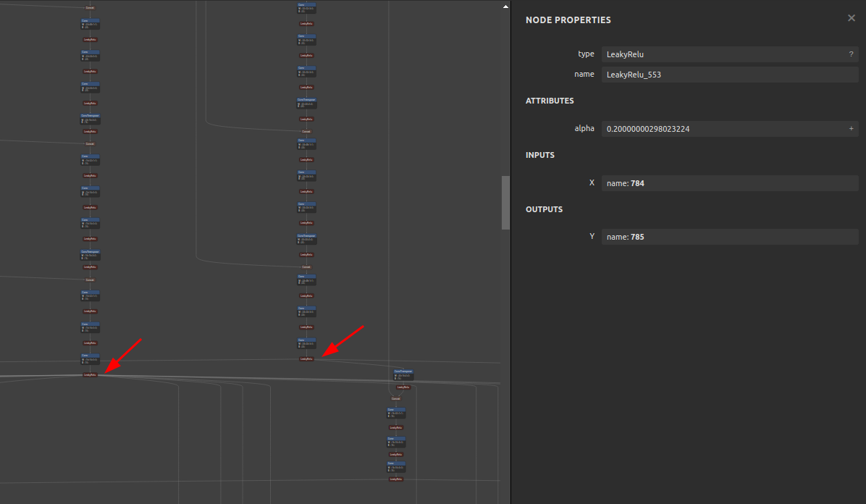This screenshot has height=504, width=866.
Task: Select the Concat node in the rightmost branch
Action: pos(396,398)
